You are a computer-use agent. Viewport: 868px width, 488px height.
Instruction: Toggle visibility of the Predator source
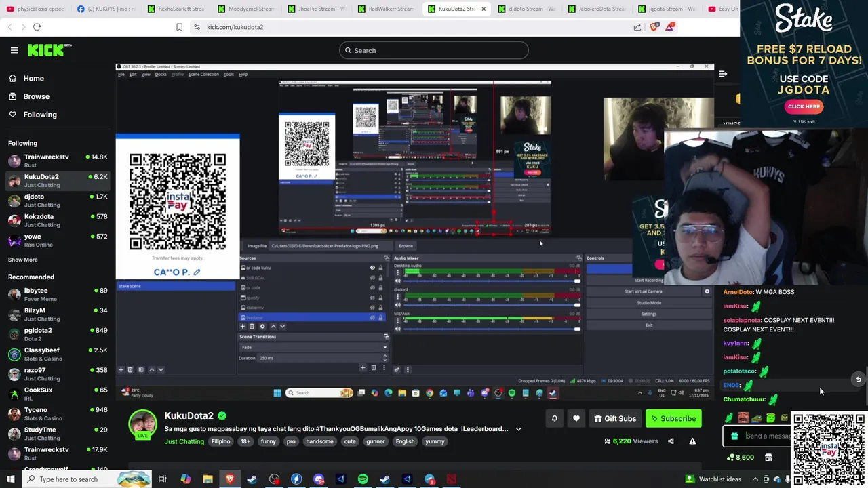372,317
